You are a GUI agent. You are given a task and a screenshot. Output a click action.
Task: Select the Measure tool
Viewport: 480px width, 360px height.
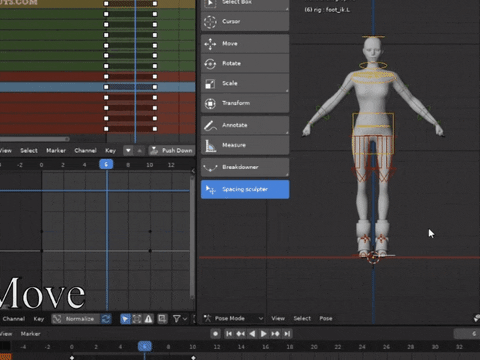[x=245, y=145]
